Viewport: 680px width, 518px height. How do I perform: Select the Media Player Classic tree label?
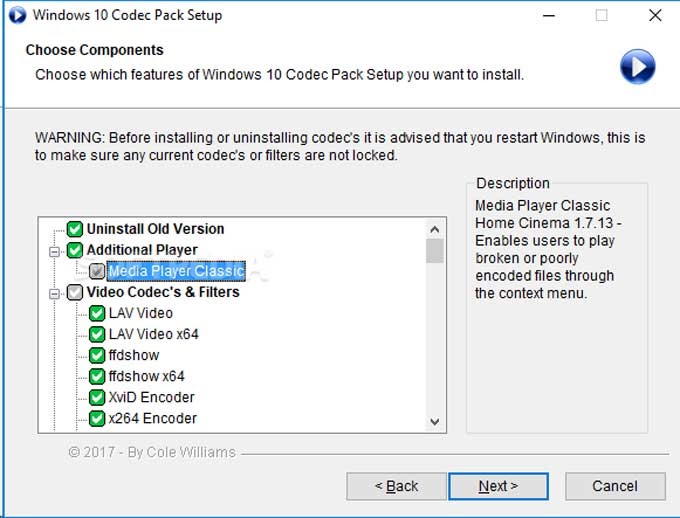(x=176, y=271)
